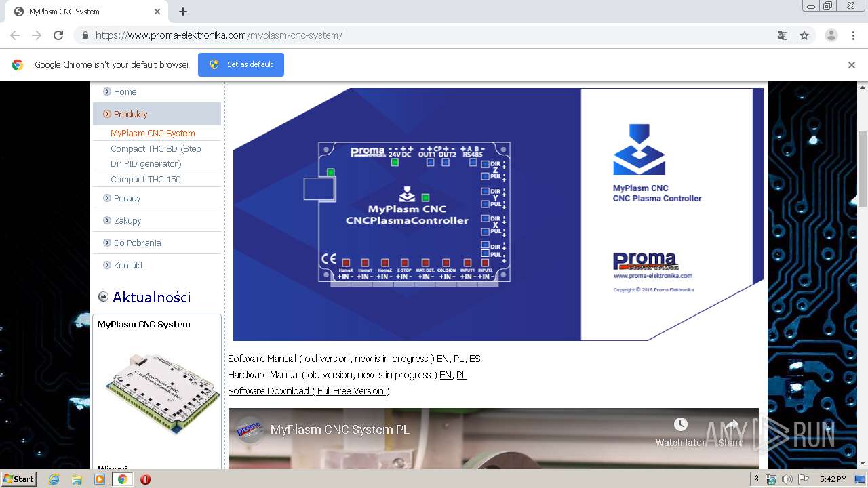This screenshot has height=488, width=868.
Task: Click the Aktualności heading
Action: (151, 297)
